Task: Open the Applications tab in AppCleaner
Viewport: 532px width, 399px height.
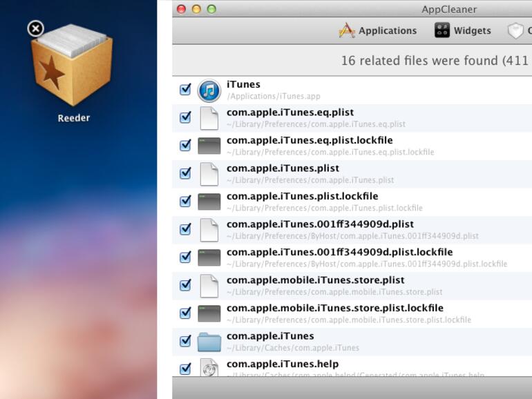Action: (x=377, y=30)
